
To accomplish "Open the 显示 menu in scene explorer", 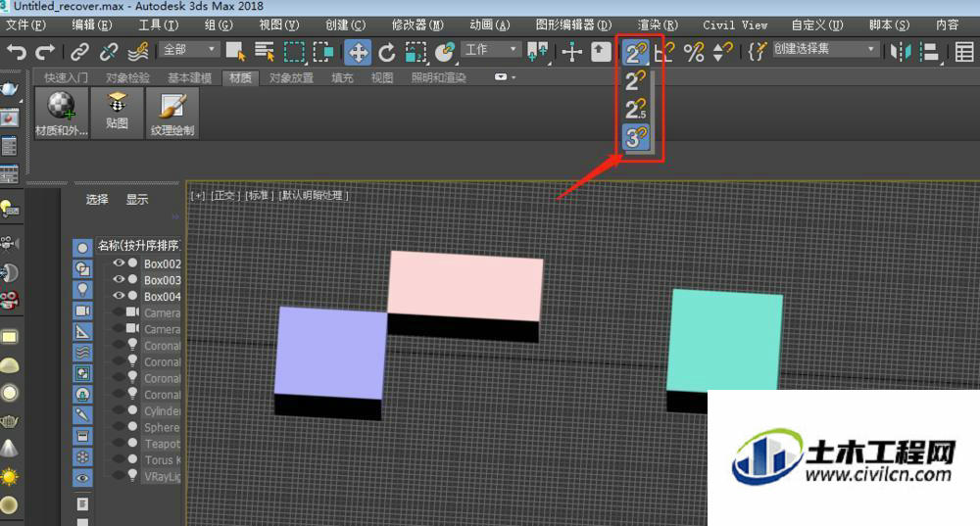I will (x=137, y=199).
